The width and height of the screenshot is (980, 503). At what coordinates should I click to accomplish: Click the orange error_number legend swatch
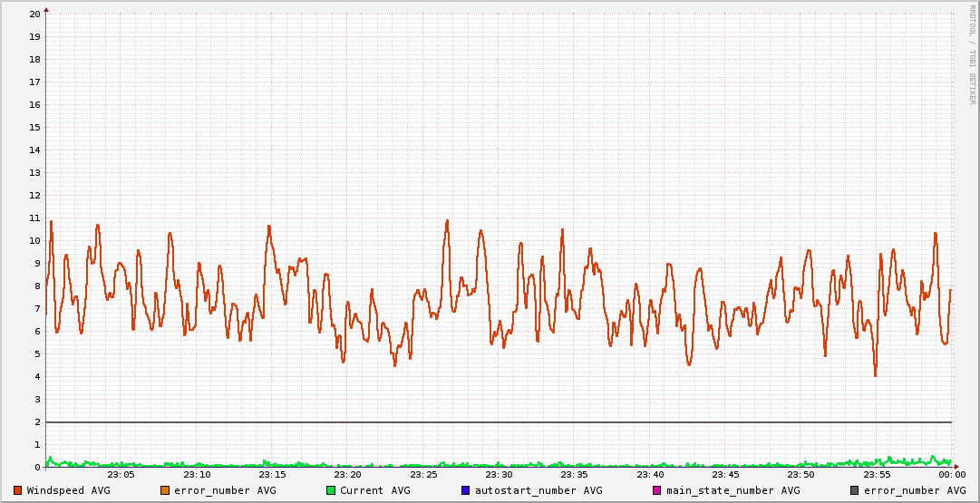165,490
